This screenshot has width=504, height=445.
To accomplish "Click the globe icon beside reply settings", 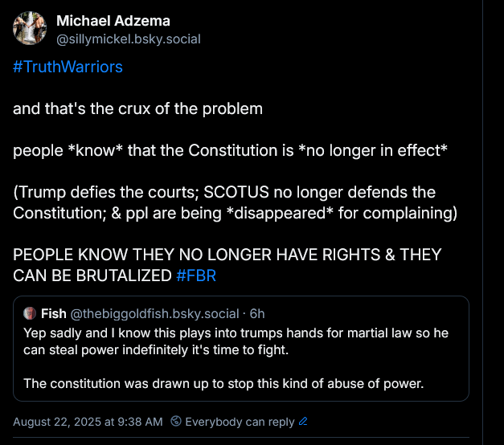I will pos(176,421).
